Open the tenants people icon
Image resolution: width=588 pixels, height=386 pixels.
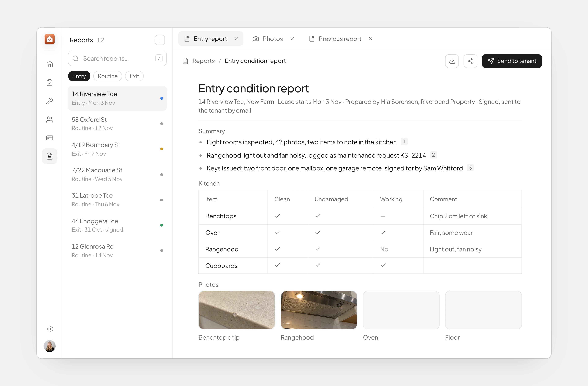coord(49,119)
